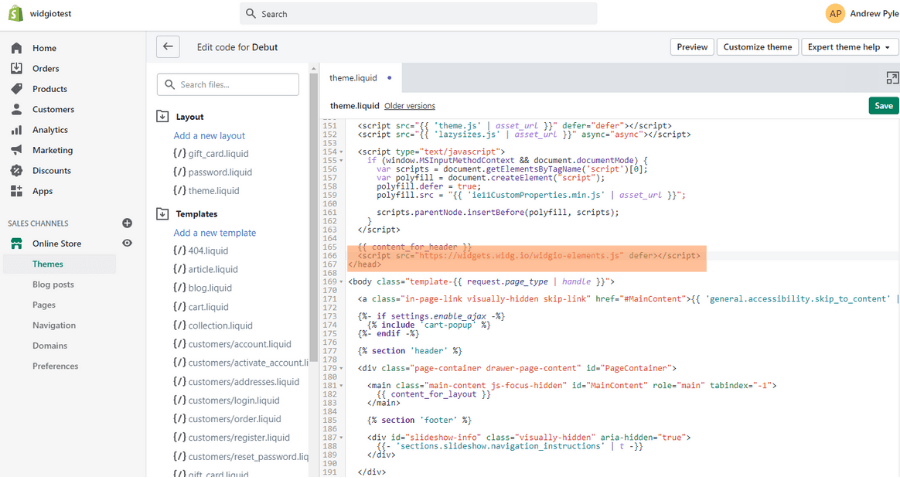Open password.liquid file
The width and height of the screenshot is (900, 478).
[x=212, y=172]
